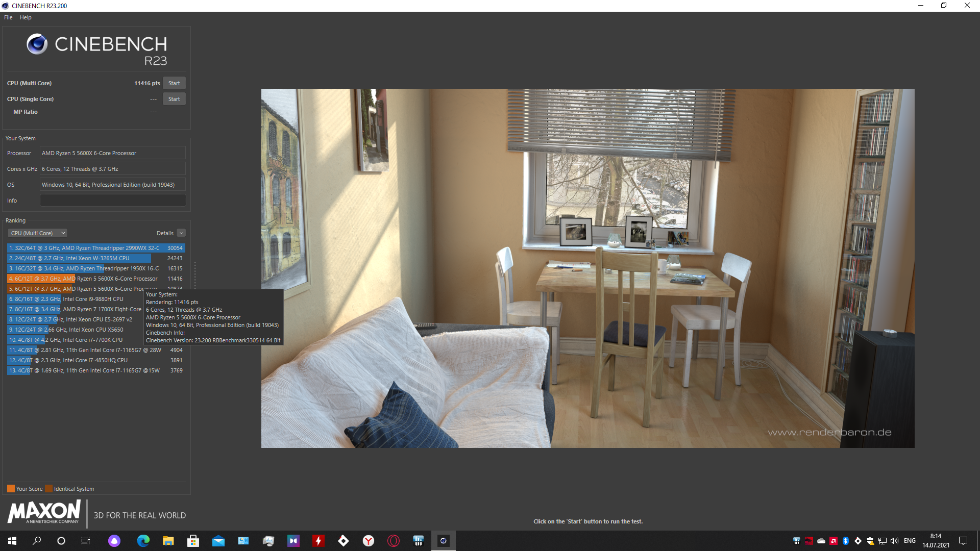Start the CPU Multi Core test
This screenshot has width=980, height=551.
174,83
